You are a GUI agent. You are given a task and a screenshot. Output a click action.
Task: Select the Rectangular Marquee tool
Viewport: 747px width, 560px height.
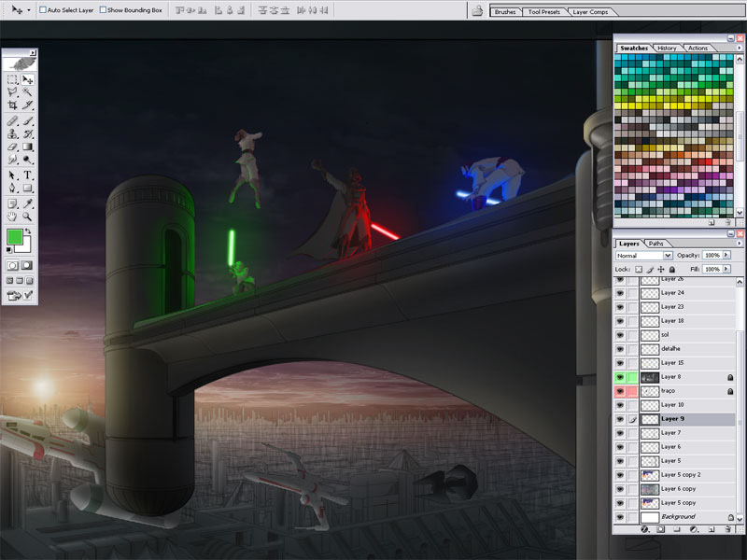point(13,79)
